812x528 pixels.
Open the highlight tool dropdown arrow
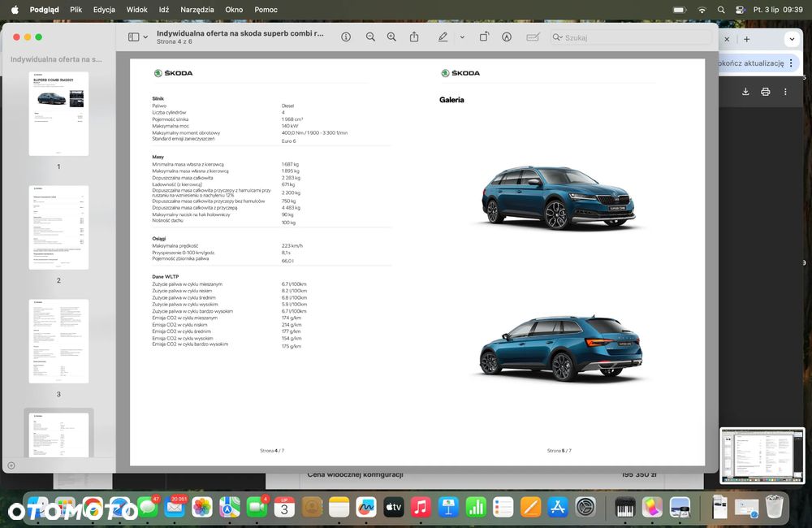click(x=462, y=37)
